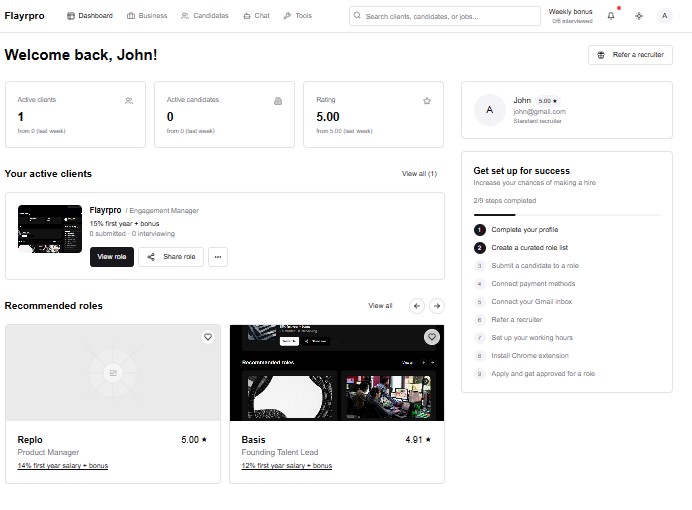Go to next recommended roles arrow
The width and height of the screenshot is (692, 510).
pos(437,306)
